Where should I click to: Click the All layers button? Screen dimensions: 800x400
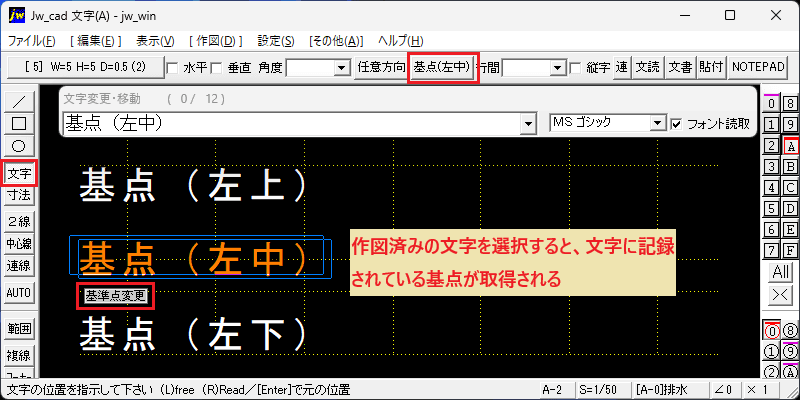[781, 272]
